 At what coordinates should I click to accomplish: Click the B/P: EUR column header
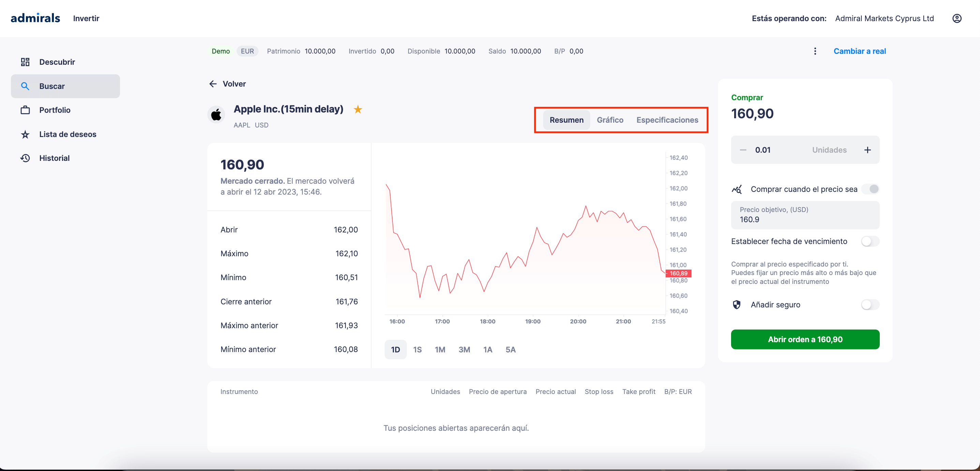(678, 392)
